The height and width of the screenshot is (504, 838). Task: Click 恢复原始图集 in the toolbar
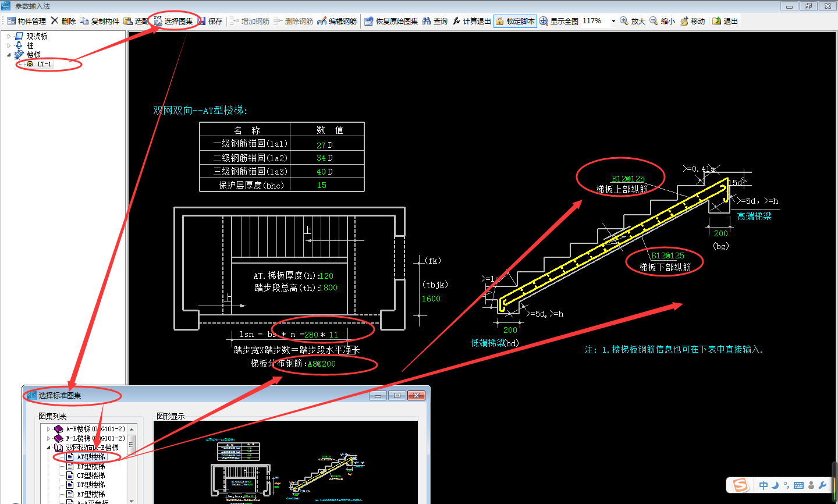pyautogui.click(x=391, y=21)
